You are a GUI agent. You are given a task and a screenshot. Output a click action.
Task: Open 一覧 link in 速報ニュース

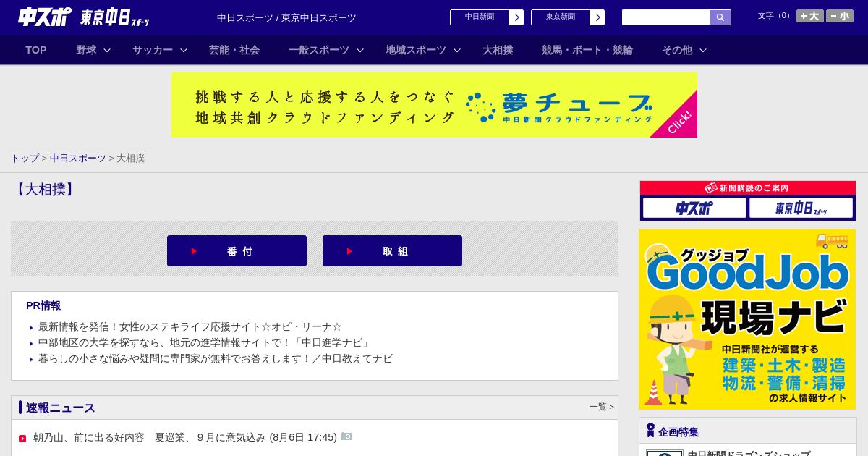coord(601,407)
